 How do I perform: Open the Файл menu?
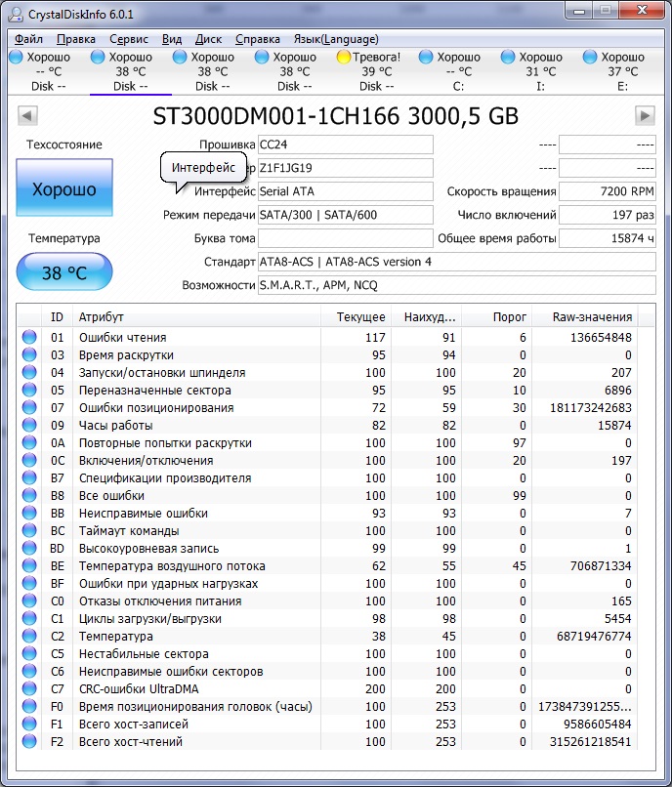(28, 39)
